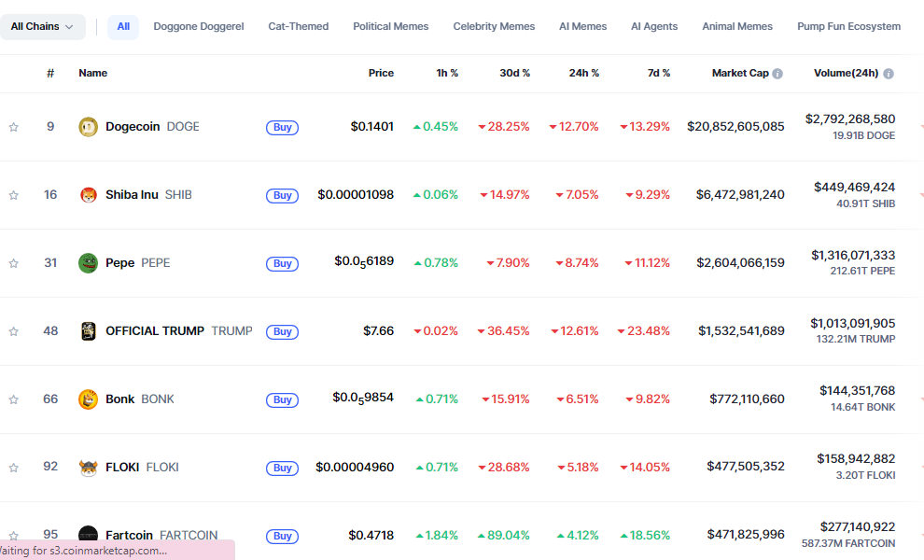Sort by the Market Cap column
This screenshot has height=560, width=924.
740,73
